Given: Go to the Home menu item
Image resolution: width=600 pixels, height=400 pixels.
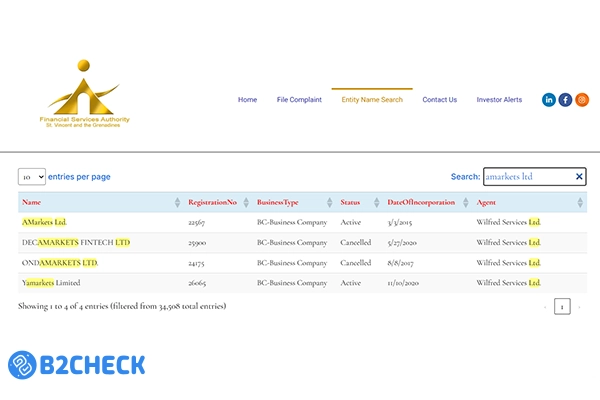Looking at the screenshot, I should click(247, 100).
